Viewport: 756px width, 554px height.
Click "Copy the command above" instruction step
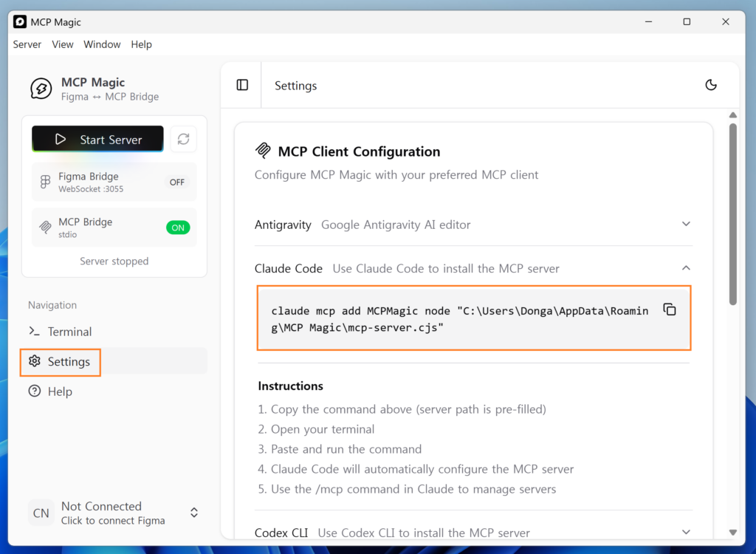408,409
